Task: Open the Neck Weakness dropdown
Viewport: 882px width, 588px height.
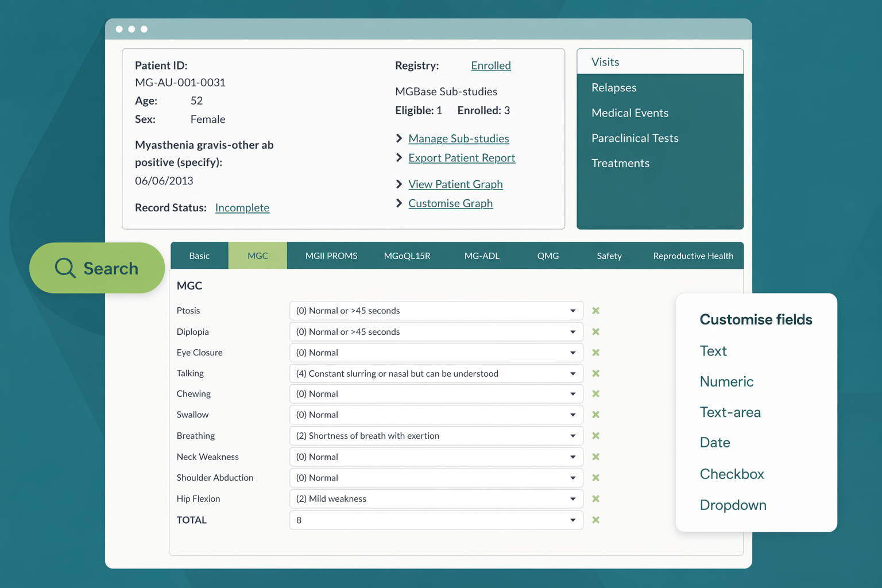Action: 436,457
